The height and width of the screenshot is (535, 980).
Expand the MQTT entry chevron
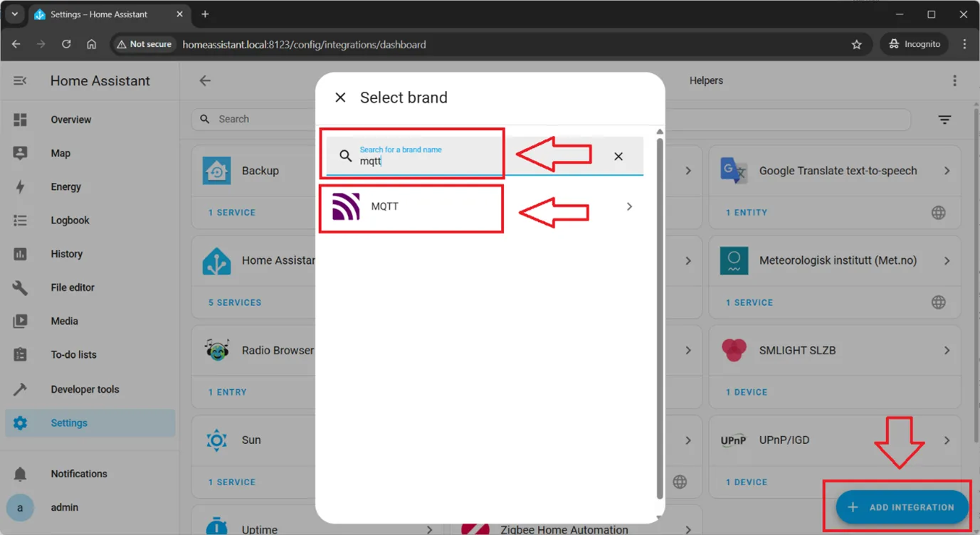[x=629, y=207]
